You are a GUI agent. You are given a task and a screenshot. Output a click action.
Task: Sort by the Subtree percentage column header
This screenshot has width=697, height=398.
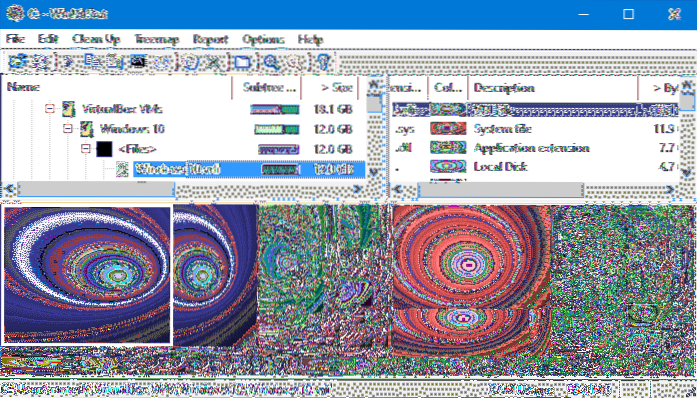tap(267, 88)
